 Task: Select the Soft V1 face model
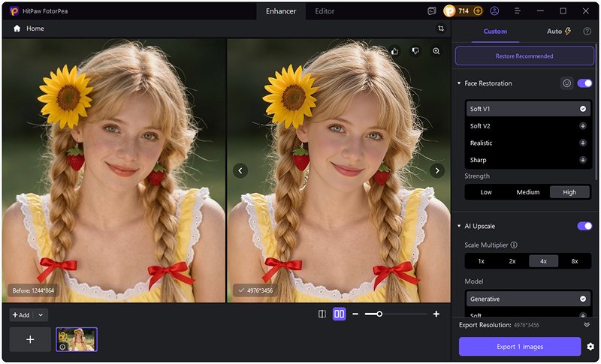tap(528, 109)
